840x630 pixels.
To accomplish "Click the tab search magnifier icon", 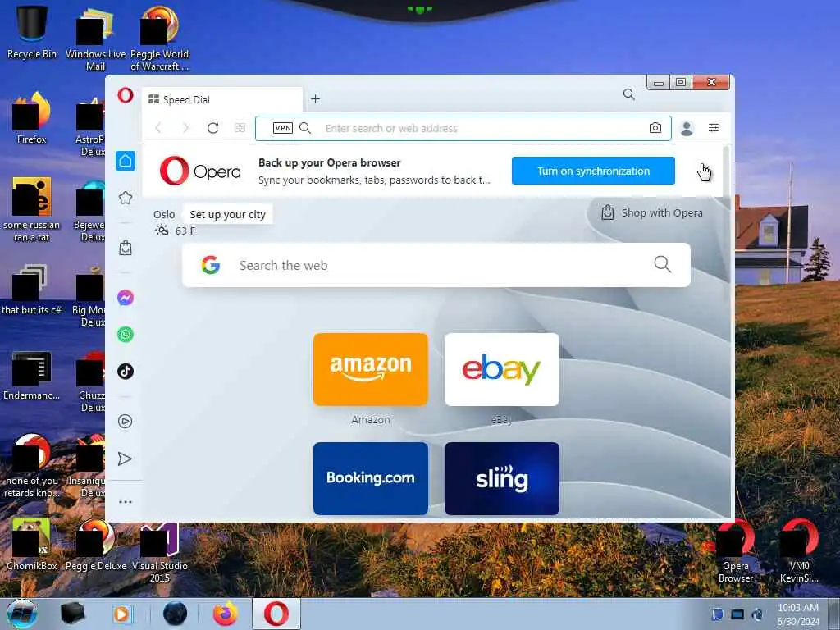I will click(629, 95).
